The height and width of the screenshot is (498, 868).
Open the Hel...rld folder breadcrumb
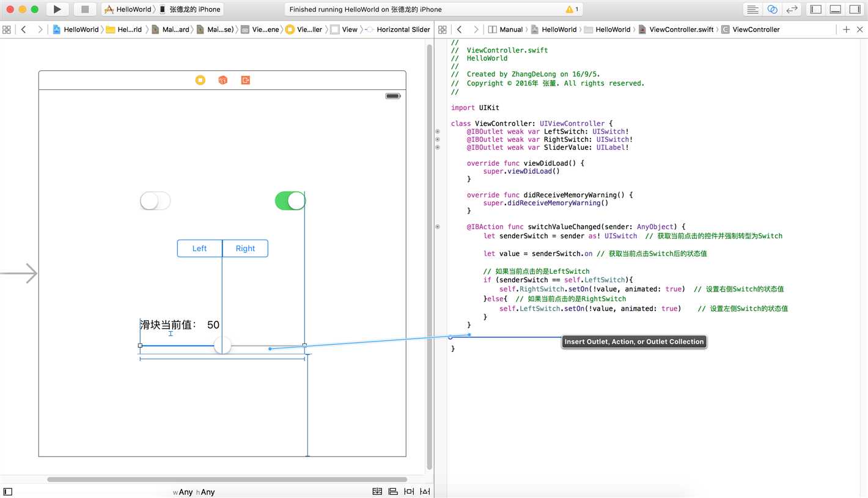124,29
